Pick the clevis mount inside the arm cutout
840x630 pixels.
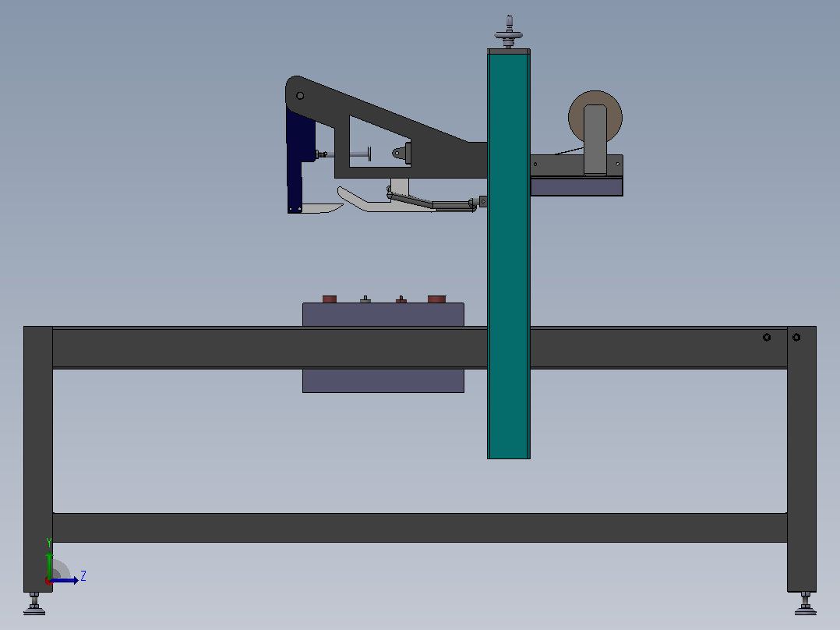coord(402,154)
